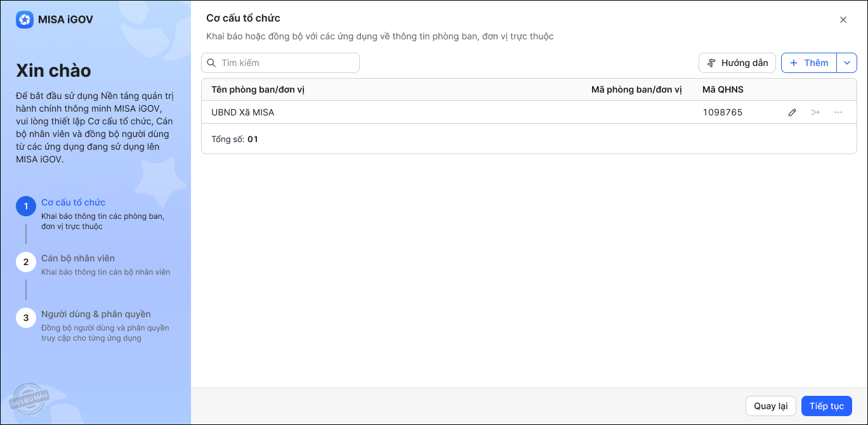868x425 pixels.
Task: Focus the Tìm kiếm search field
Action: coord(287,63)
